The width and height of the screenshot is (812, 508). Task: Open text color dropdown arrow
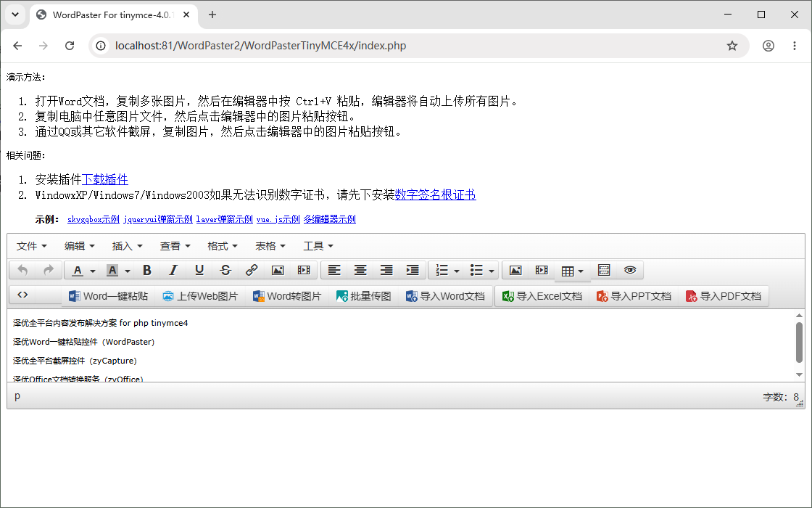93,271
